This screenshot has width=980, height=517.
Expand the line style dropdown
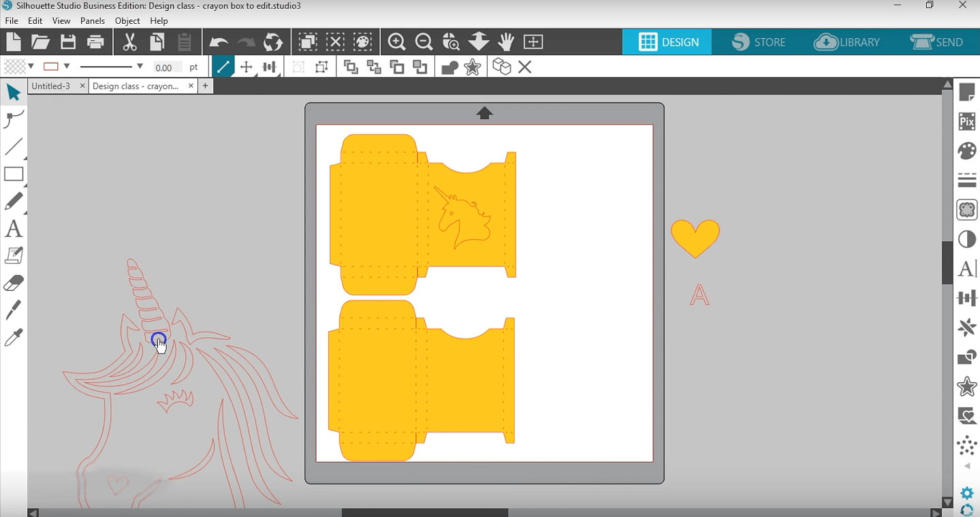pos(140,67)
